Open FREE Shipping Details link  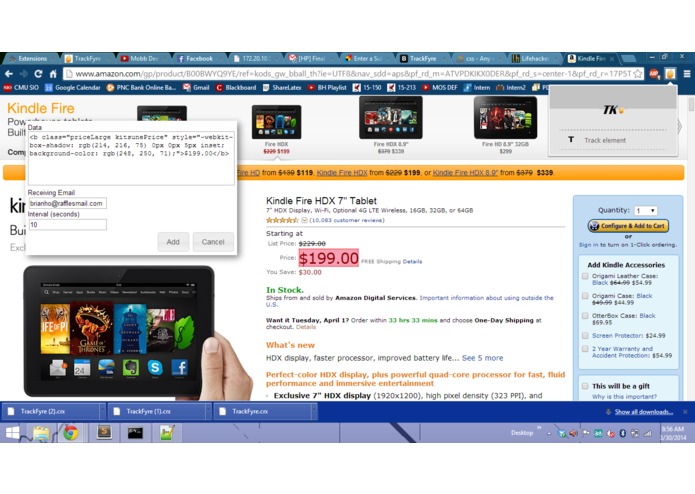coord(412,261)
